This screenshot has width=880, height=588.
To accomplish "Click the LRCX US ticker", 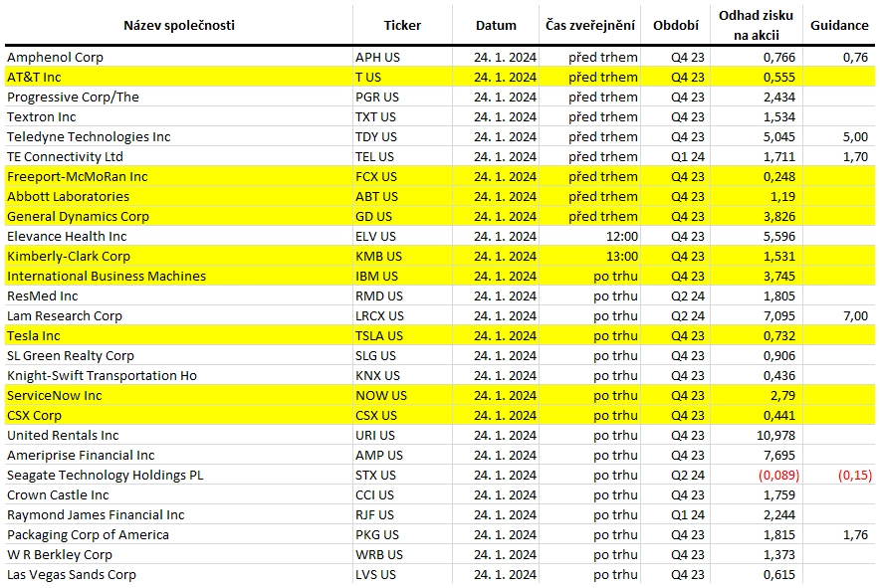I will click(379, 315).
